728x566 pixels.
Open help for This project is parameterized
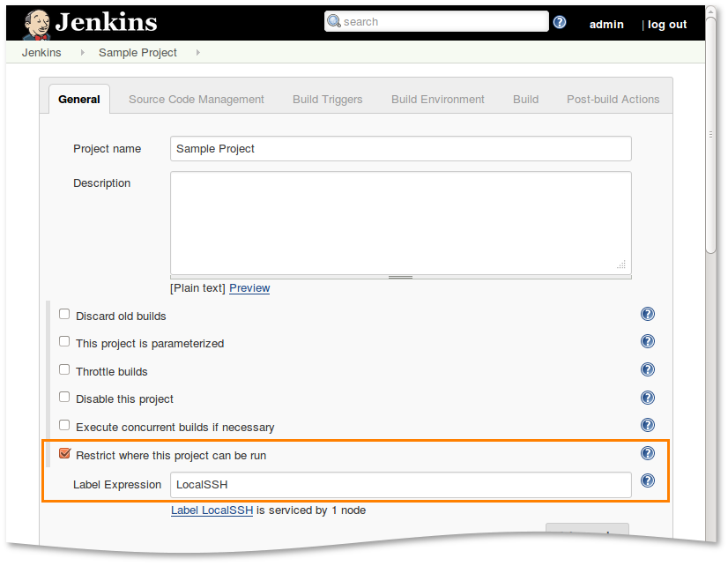click(x=647, y=342)
